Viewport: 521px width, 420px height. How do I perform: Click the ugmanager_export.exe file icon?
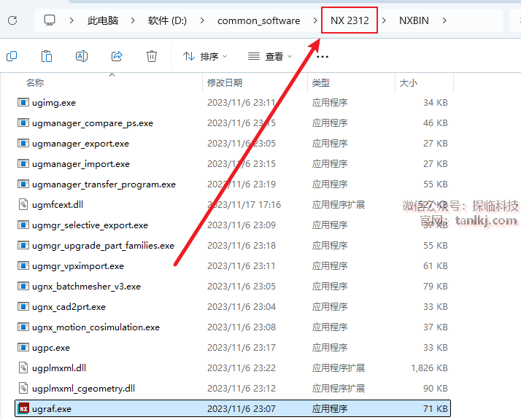tap(23, 144)
